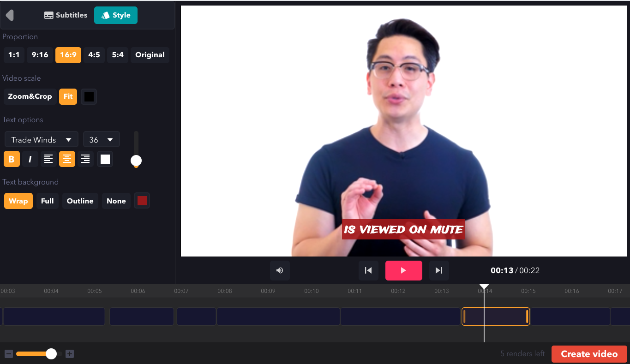
Task: Play the video preview
Action: tap(404, 270)
